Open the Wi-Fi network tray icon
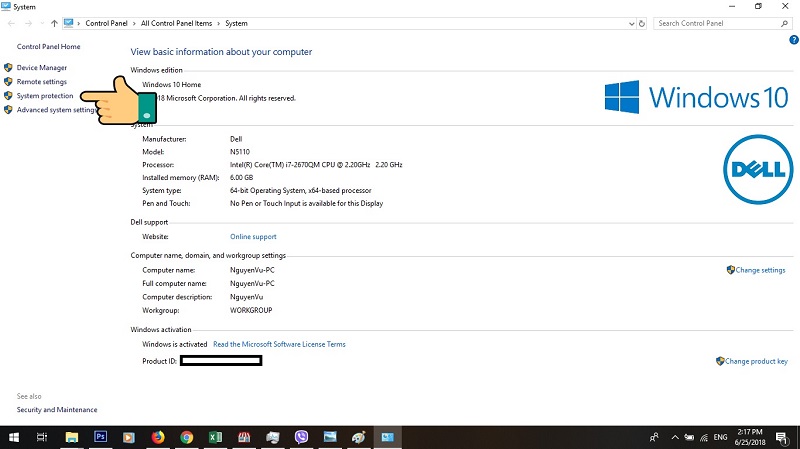800x449 pixels. pos(704,437)
